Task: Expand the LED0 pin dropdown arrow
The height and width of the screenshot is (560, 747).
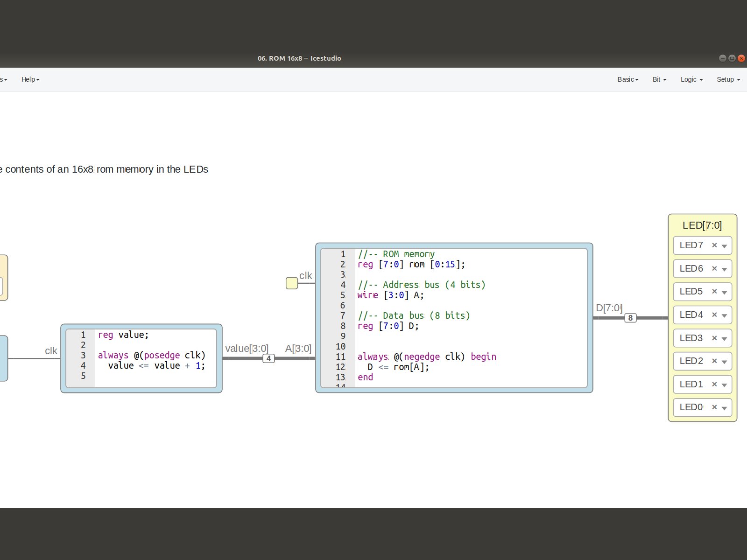Action: (724, 408)
